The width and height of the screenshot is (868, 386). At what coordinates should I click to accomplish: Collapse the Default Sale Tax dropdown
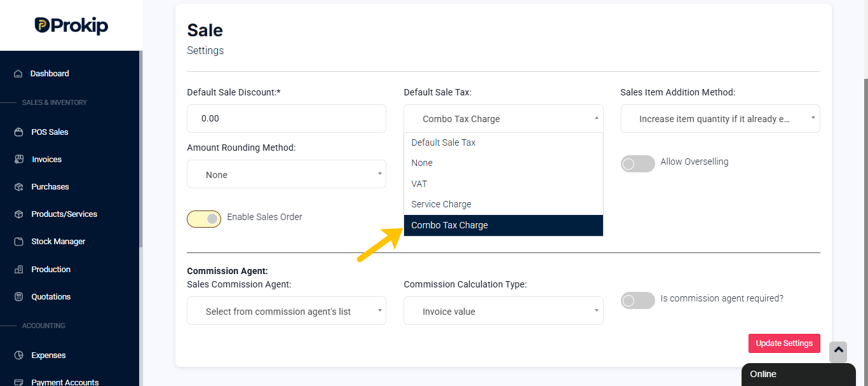(x=503, y=119)
